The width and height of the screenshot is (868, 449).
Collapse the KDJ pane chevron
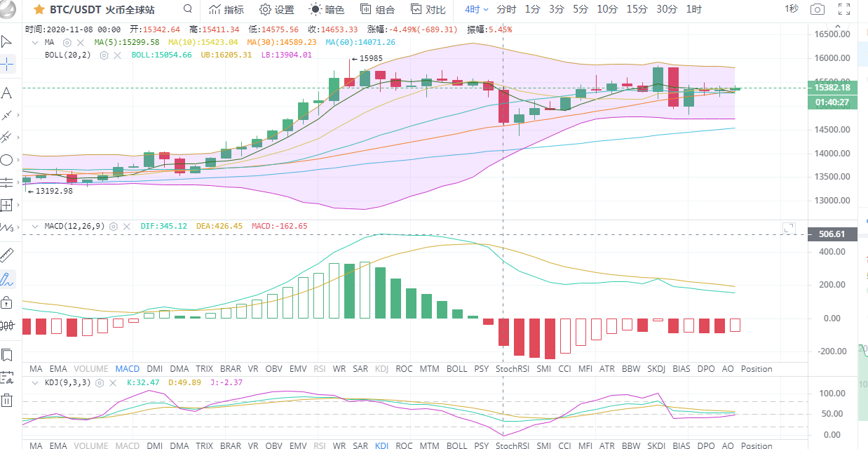[36, 383]
